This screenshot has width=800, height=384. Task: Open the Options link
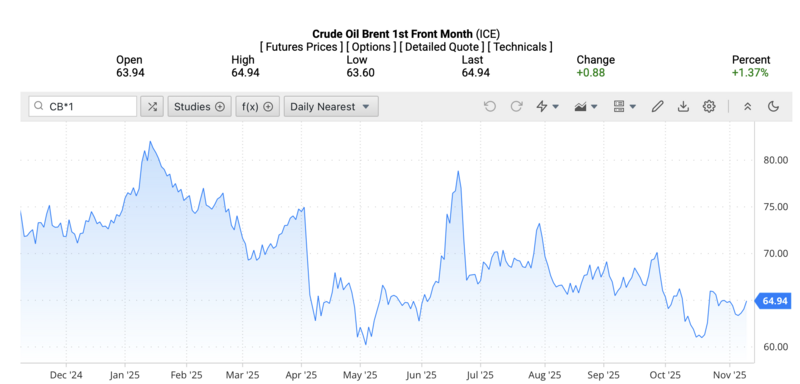click(371, 47)
